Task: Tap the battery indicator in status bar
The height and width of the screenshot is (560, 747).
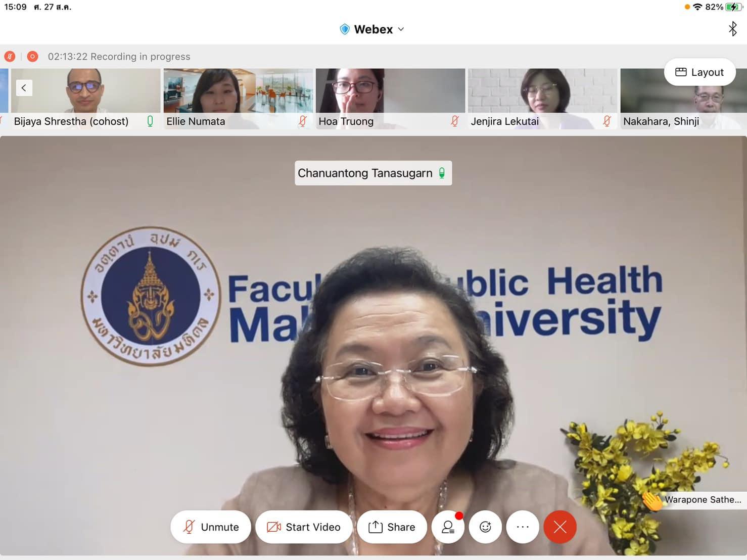Action: tap(733, 7)
